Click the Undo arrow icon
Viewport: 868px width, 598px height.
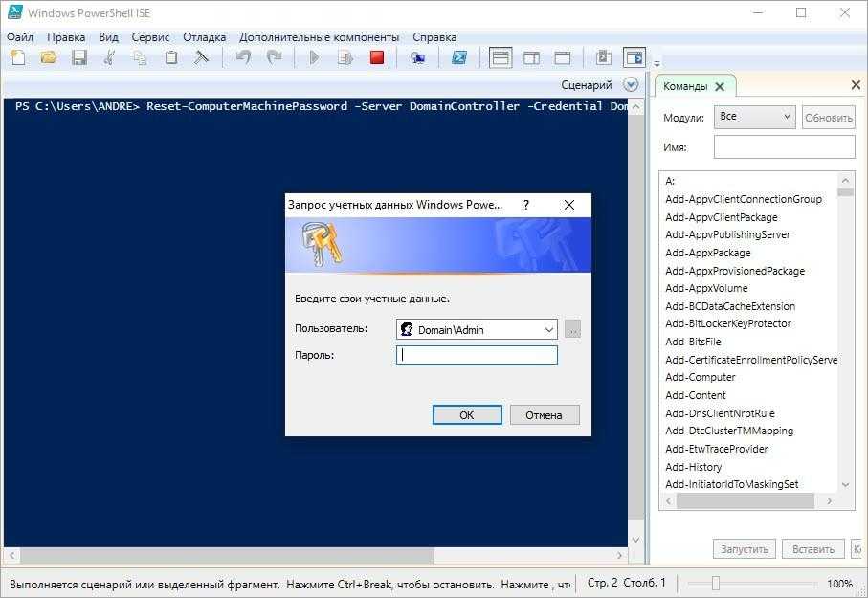pos(243,58)
